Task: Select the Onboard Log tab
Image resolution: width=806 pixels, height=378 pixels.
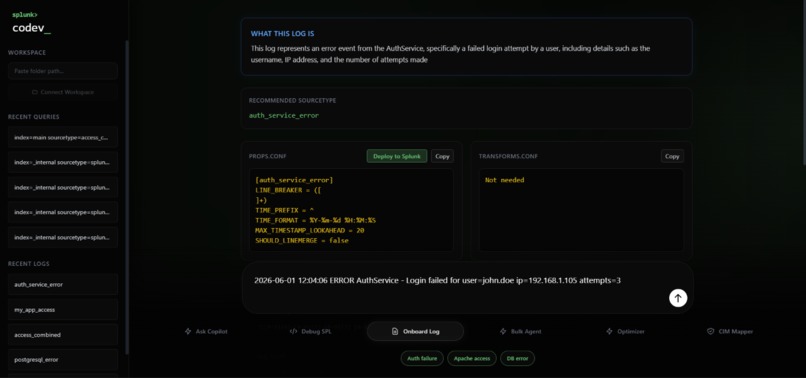Action: point(415,332)
